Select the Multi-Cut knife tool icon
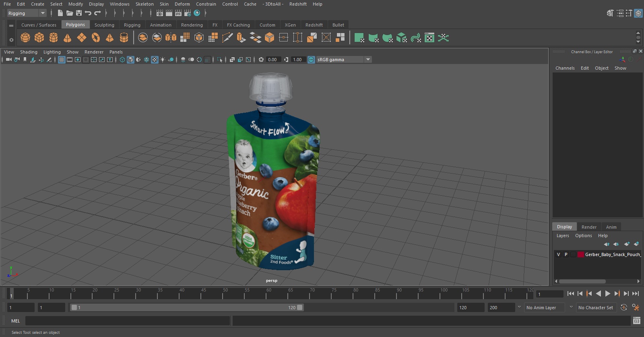This screenshot has width=644, height=337. coord(227,38)
